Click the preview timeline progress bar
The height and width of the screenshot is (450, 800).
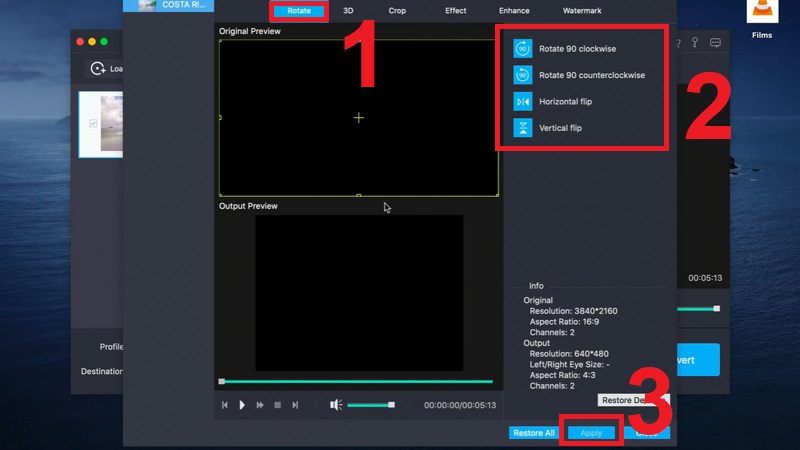tap(356, 382)
